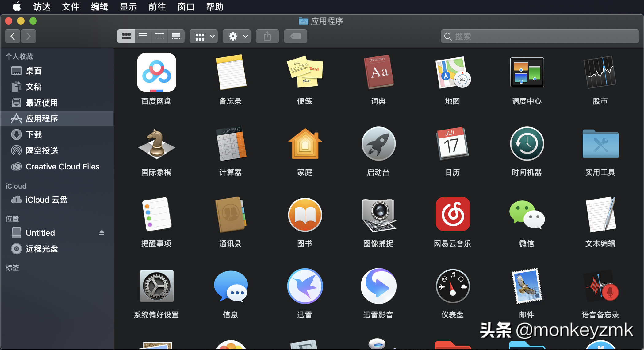The height and width of the screenshot is (350, 644).
Task: Open the 微信 WeChat app
Action: (527, 215)
